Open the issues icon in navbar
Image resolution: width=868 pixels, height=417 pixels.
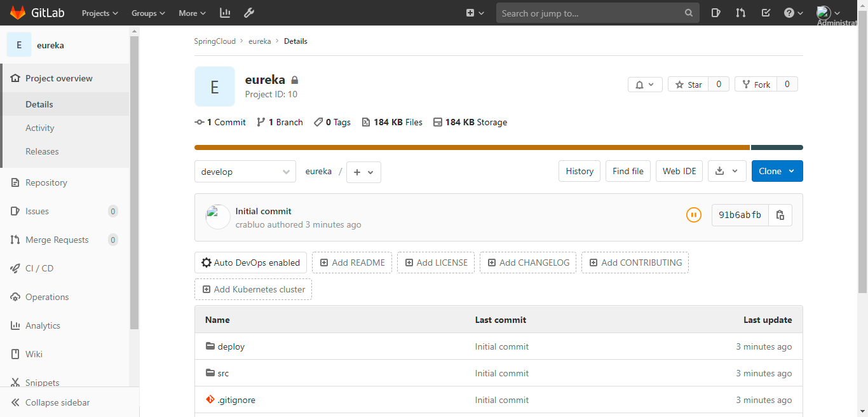(716, 13)
